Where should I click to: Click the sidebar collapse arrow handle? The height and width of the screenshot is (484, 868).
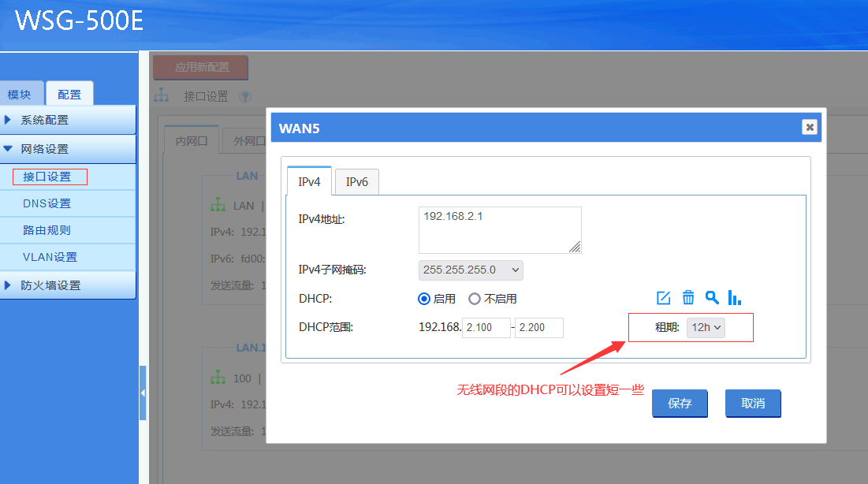click(x=143, y=393)
